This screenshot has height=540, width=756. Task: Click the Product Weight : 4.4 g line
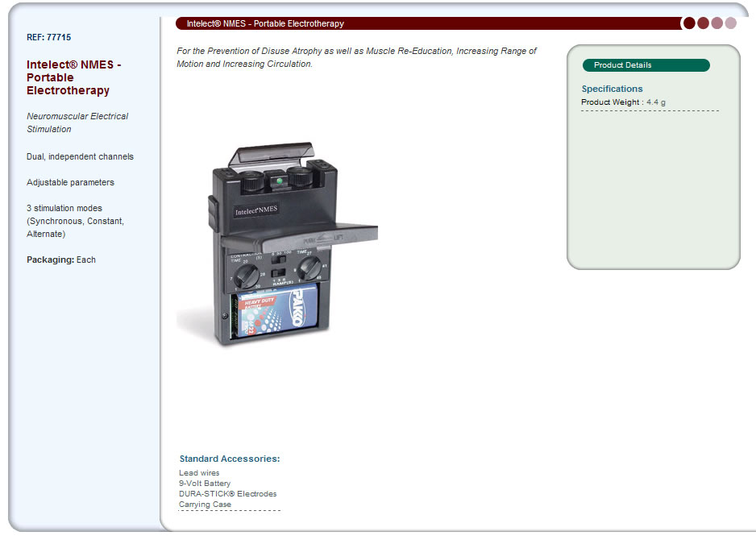tap(623, 102)
